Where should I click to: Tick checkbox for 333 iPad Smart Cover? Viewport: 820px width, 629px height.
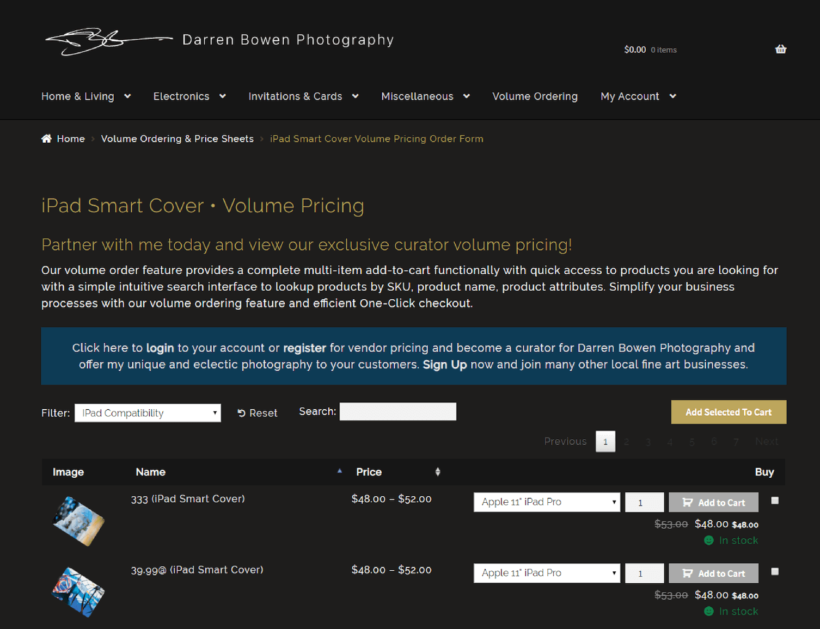pos(776,501)
